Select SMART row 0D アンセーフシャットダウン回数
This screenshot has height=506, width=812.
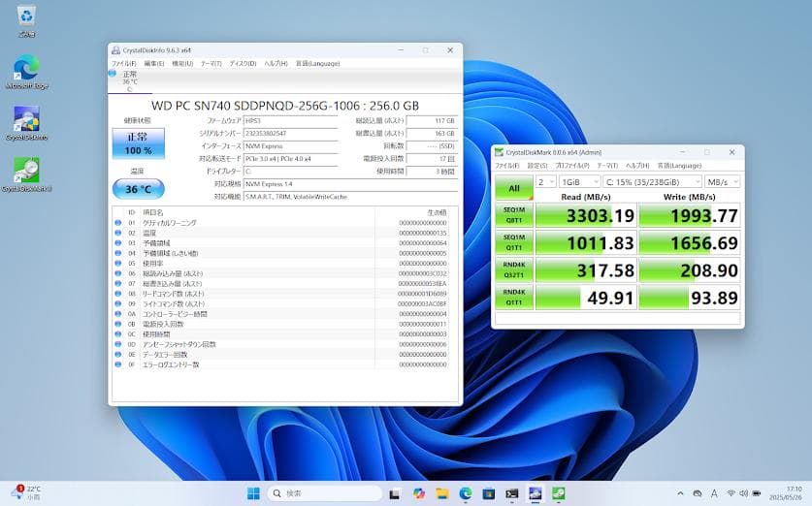pyautogui.click(x=280, y=344)
